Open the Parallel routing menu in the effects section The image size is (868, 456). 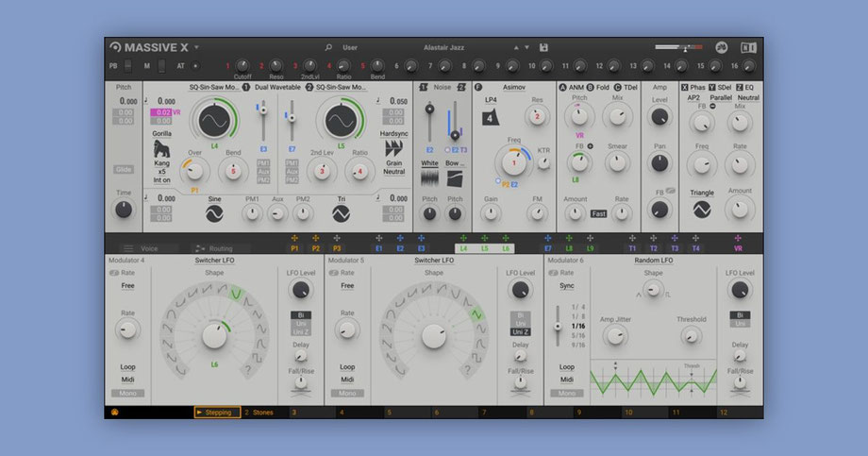click(721, 98)
